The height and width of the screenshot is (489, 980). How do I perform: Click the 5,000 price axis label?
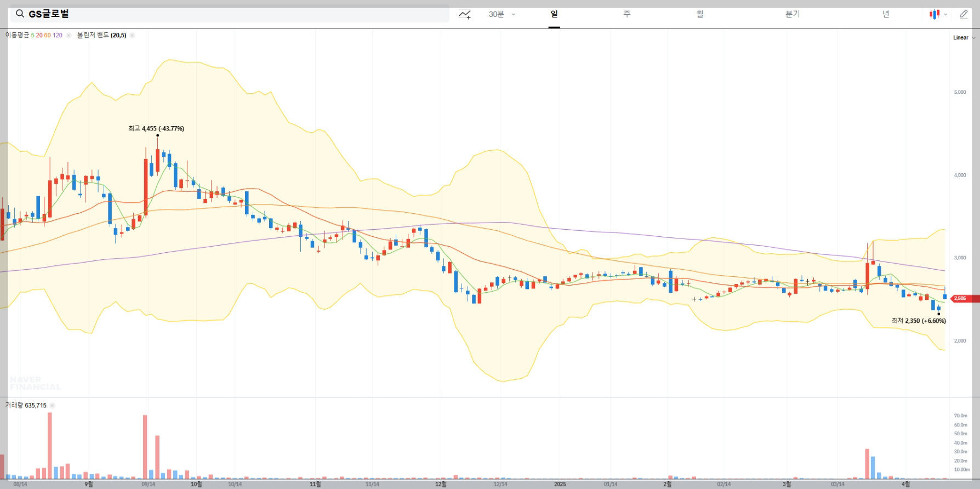point(960,92)
